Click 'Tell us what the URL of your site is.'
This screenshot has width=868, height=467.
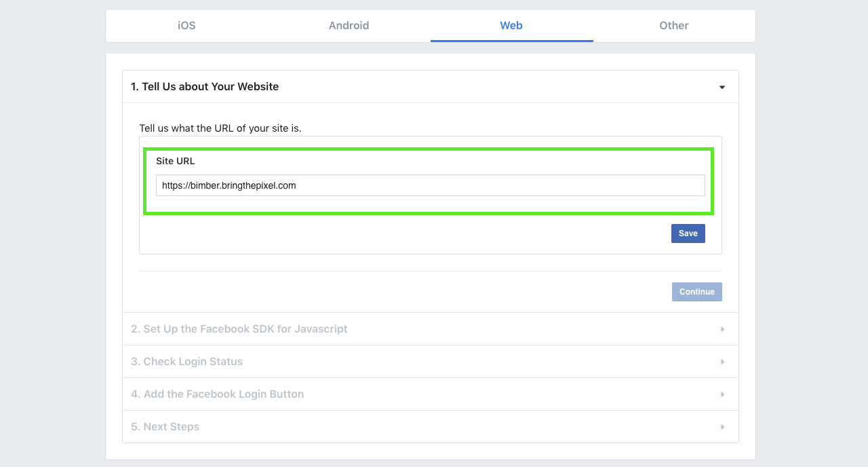tap(220, 128)
